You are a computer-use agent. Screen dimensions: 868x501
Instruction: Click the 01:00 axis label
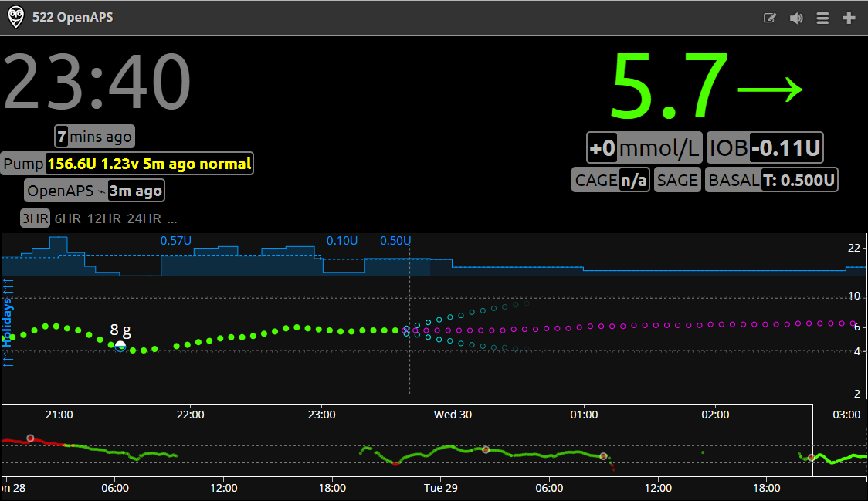tap(584, 415)
